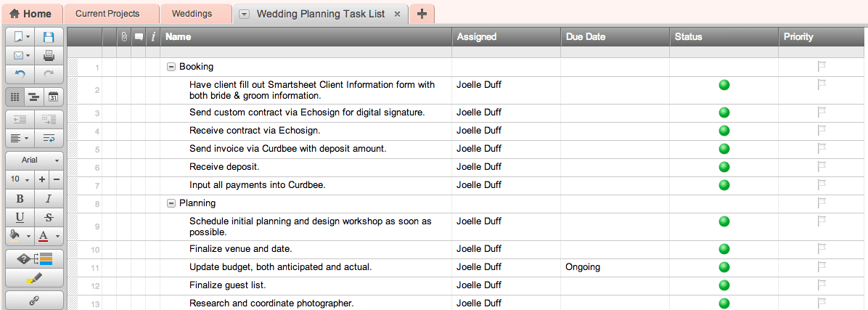Go to the Home tab
The image size is (868, 310).
[30, 14]
